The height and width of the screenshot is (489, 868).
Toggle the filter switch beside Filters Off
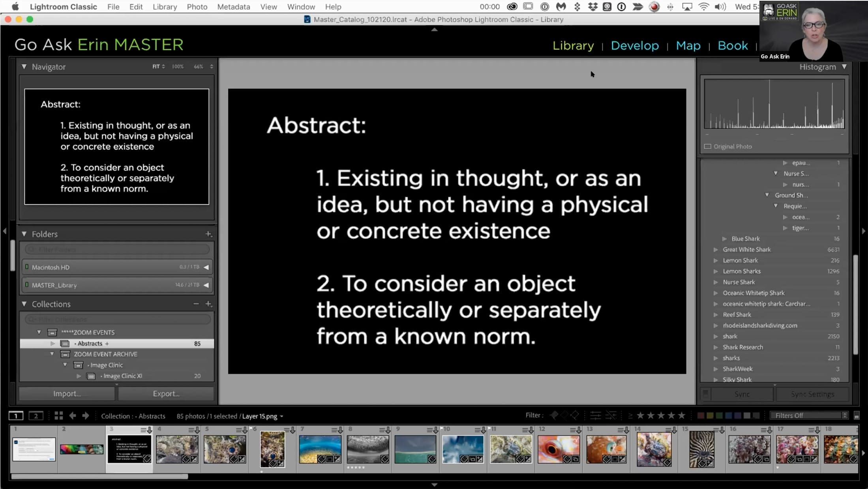click(x=856, y=416)
